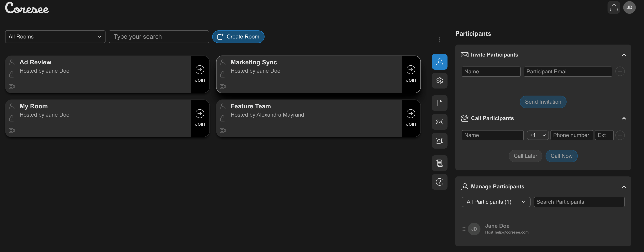Viewport: 644px width, 252px height.
Task: Open the JD user avatar menu
Action: click(x=629, y=7)
